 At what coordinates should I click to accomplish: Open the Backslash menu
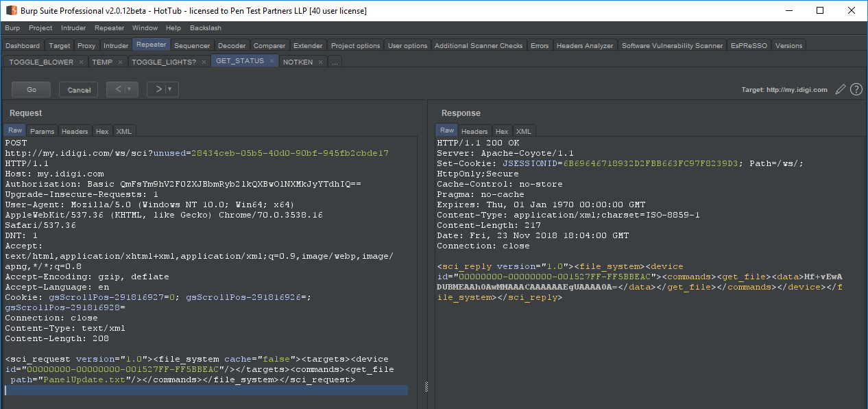point(206,28)
